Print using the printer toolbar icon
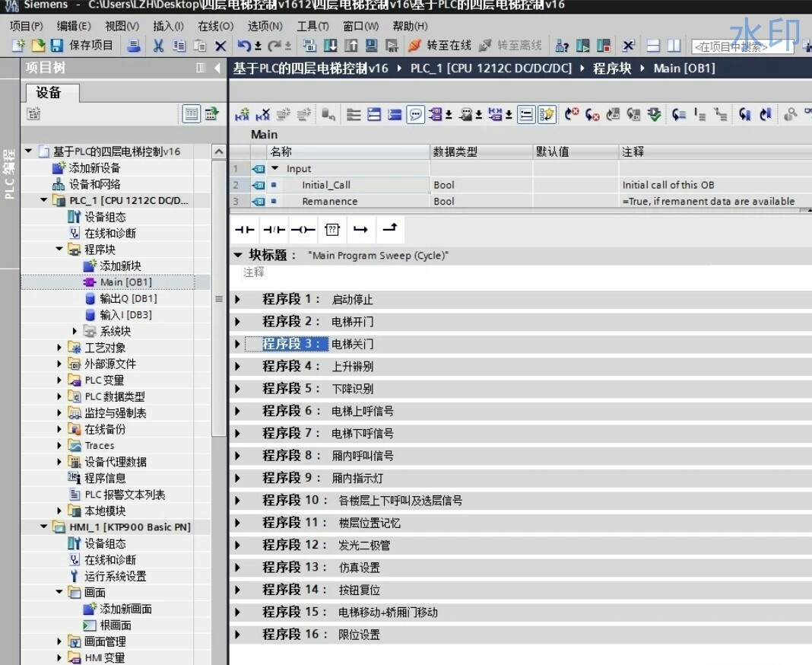The image size is (812, 665). (x=134, y=46)
